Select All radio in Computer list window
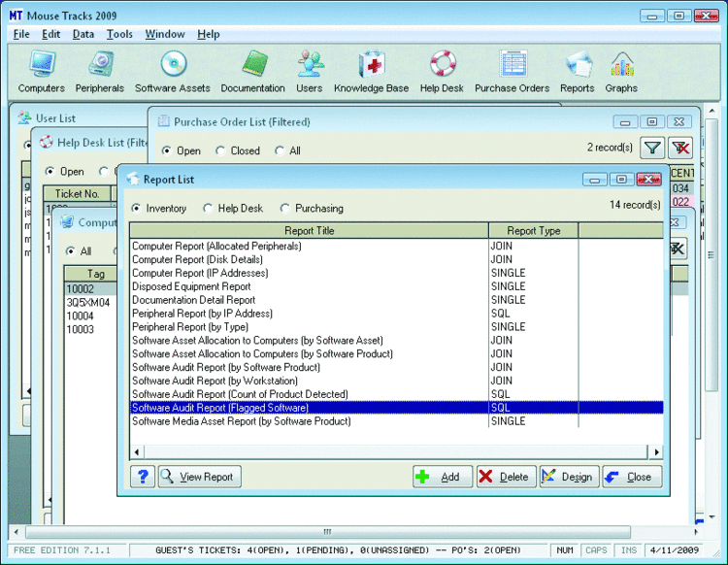The height and width of the screenshot is (565, 728). tap(70, 251)
